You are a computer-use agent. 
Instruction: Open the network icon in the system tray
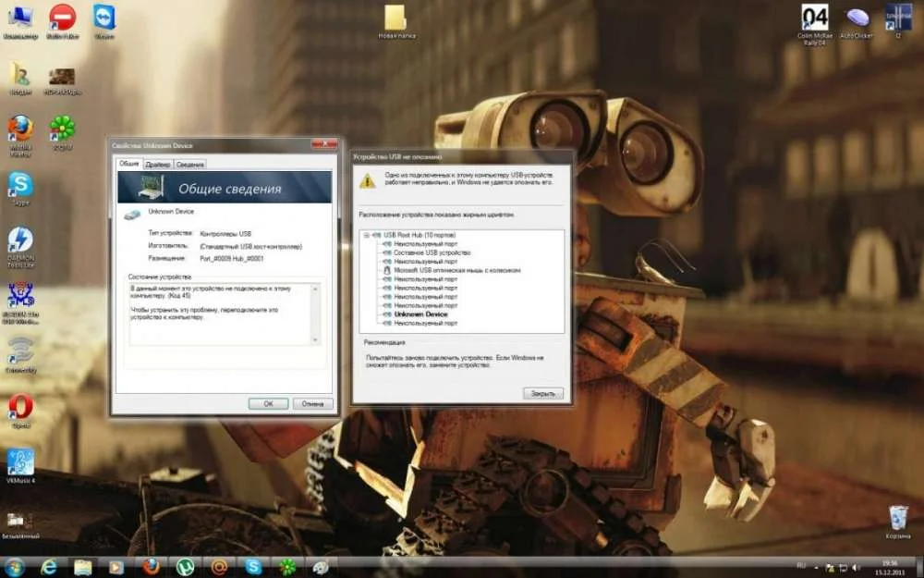tap(842, 568)
